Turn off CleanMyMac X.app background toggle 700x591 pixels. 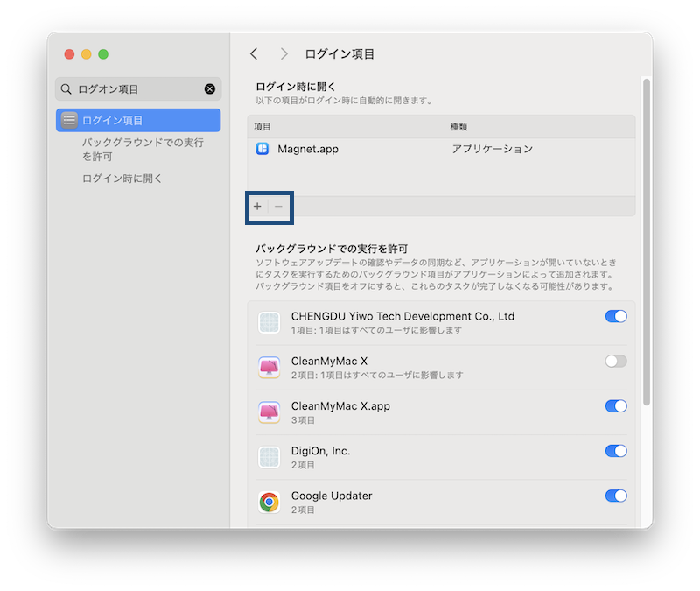click(x=616, y=406)
